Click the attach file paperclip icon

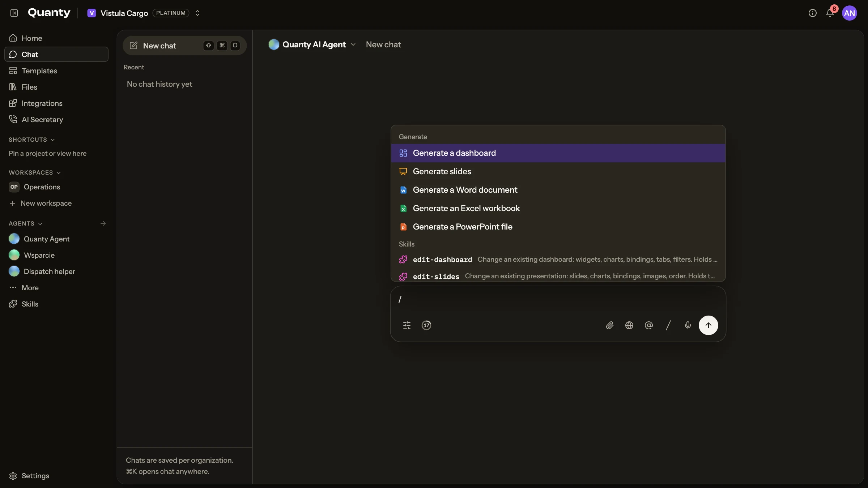coord(610,325)
